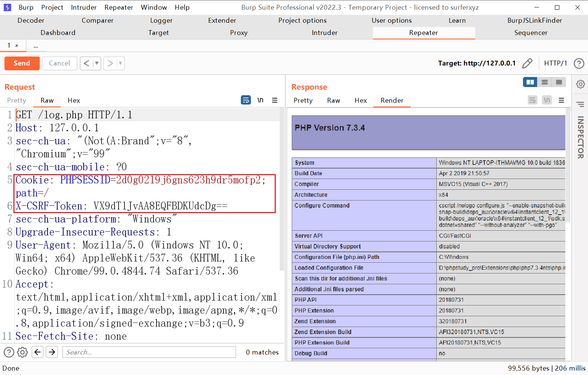
Task: Close repeater tab 1
Action: [x=17, y=46]
